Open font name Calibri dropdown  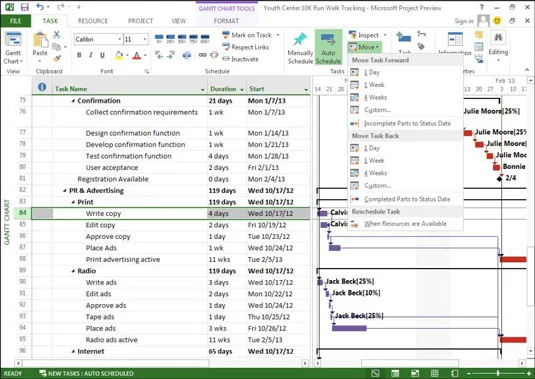(x=119, y=39)
